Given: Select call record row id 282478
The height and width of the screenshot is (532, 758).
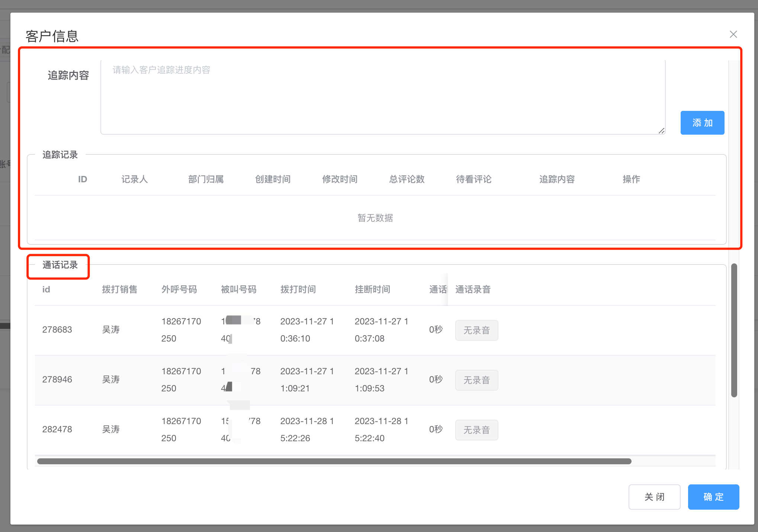Looking at the screenshot, I should click(x=57, y=429).
